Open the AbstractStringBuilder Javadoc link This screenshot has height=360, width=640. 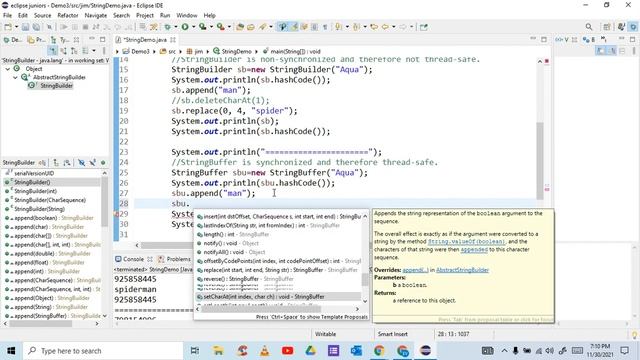coord(462,270)
